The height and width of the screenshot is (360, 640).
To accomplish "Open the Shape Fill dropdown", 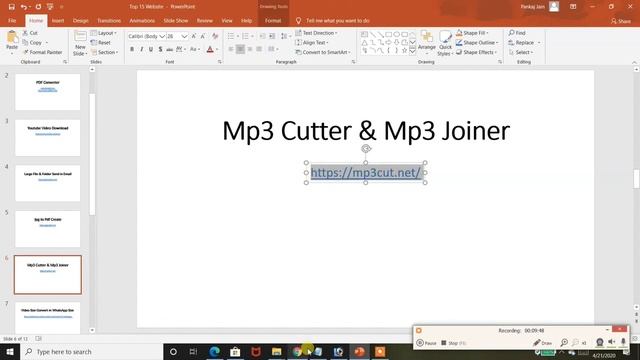I will pyautogui.click(x=473, y=33).
